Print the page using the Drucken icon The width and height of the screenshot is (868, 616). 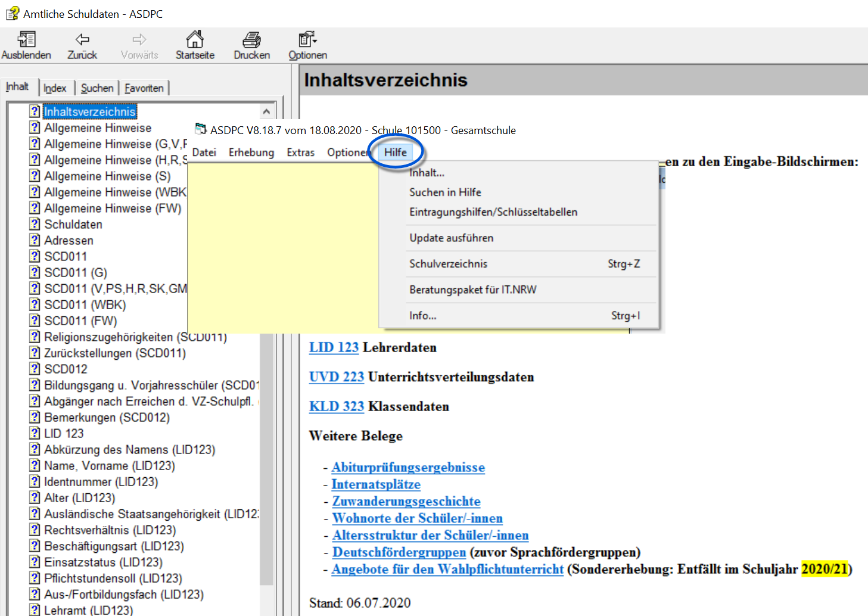(251, 40)
